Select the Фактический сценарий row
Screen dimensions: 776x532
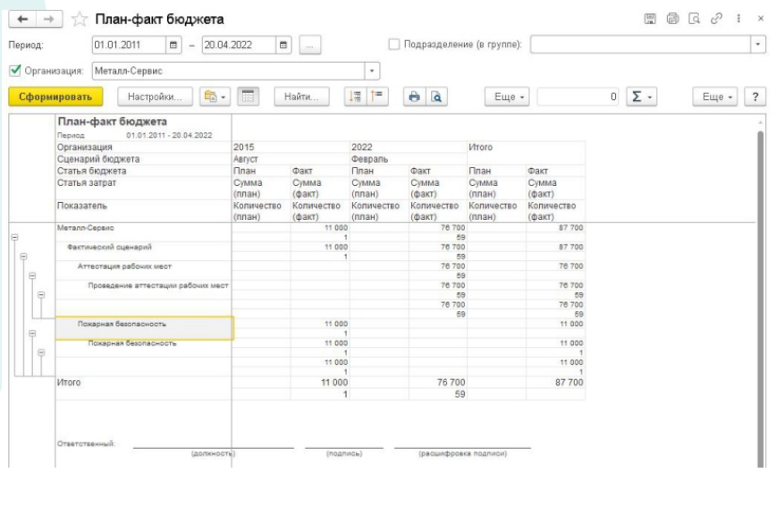tap(109, 247)
